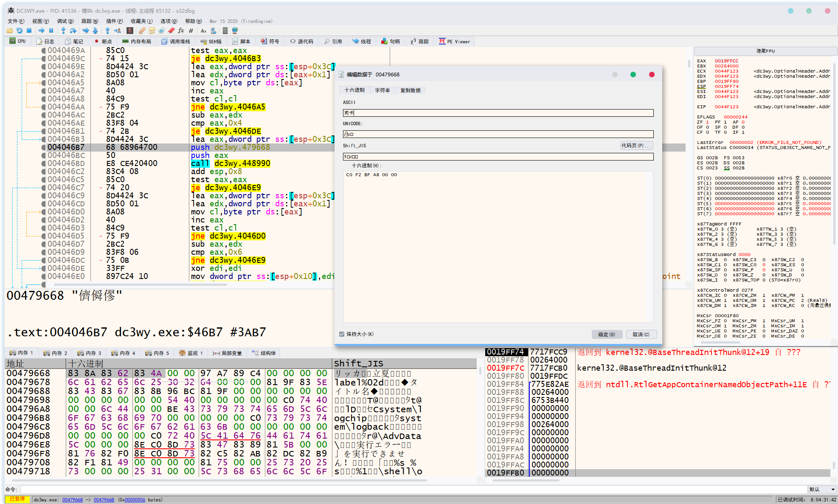
Task: Open the calculator icon
Action: (225, 31)
